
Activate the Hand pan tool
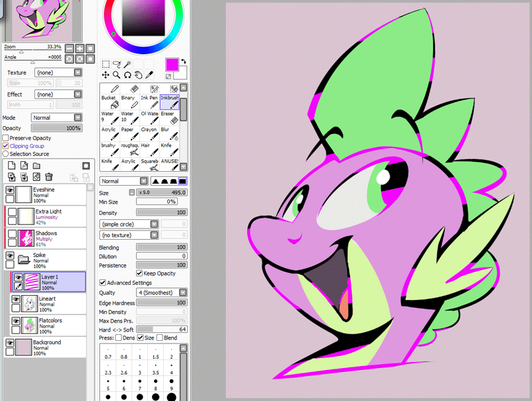tap(139, 75)
